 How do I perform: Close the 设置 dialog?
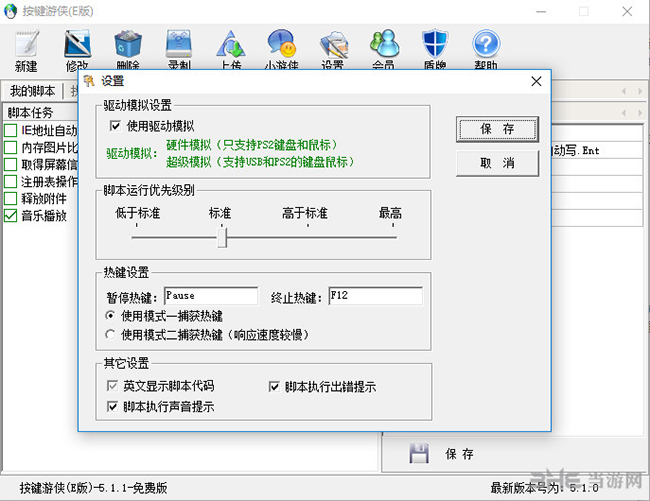(x=536, y=81)
